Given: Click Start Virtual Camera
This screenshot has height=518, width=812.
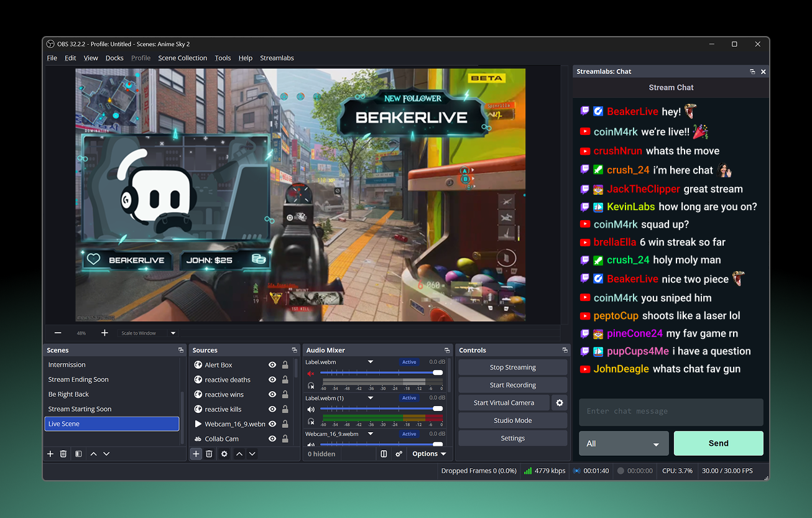Looking at the screenshot, I should pos(504,403).
